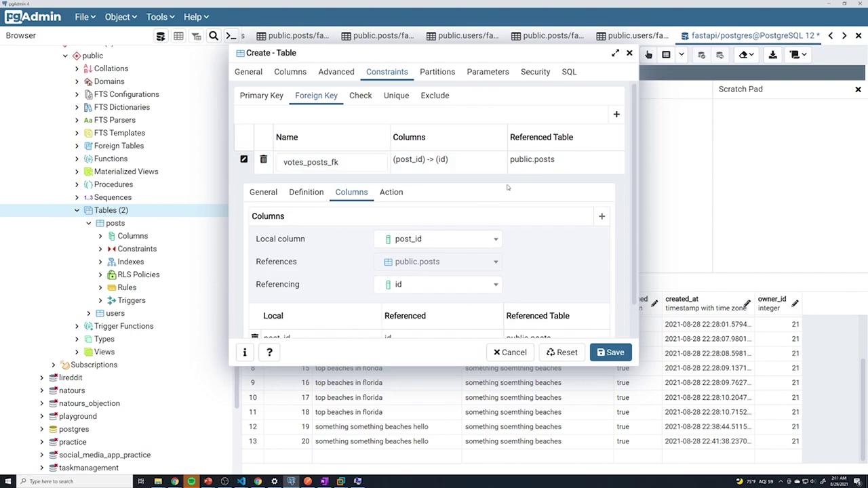
Task: Open Windows Settings gear in taskbar
Action: 275,481
